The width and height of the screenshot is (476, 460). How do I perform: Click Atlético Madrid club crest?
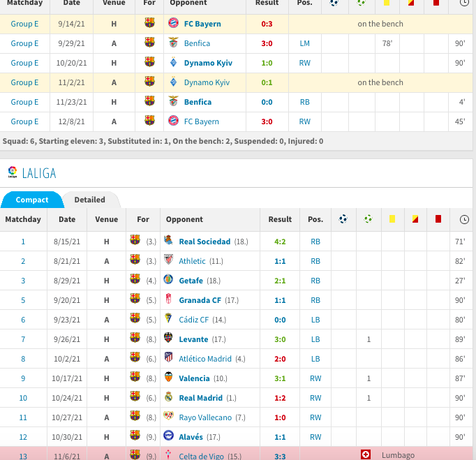(x=168, y=357)
